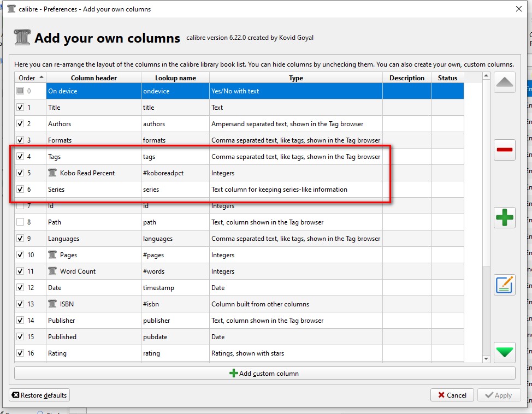Click the Type column heading
532x414 pixels.
pos(296,78)
